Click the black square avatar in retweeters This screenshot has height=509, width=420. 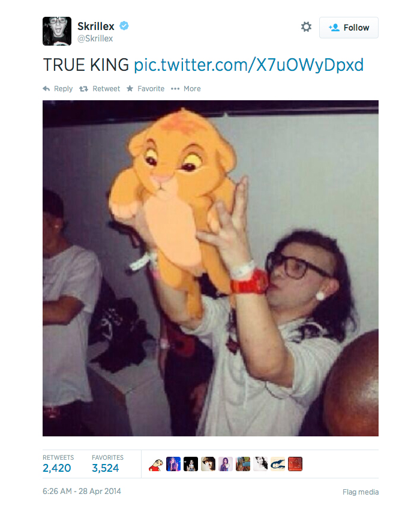(191, 464)
